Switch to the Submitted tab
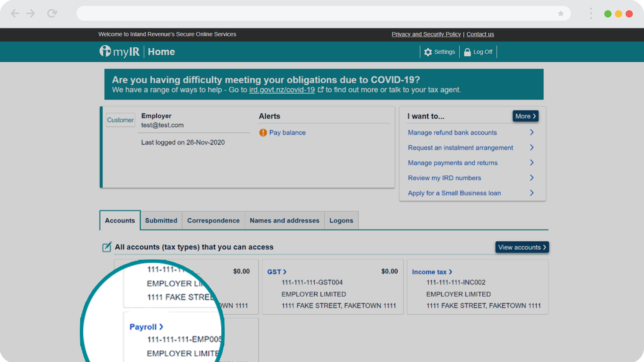The height and width of the screenshot is (362, 644). (161, 221)
